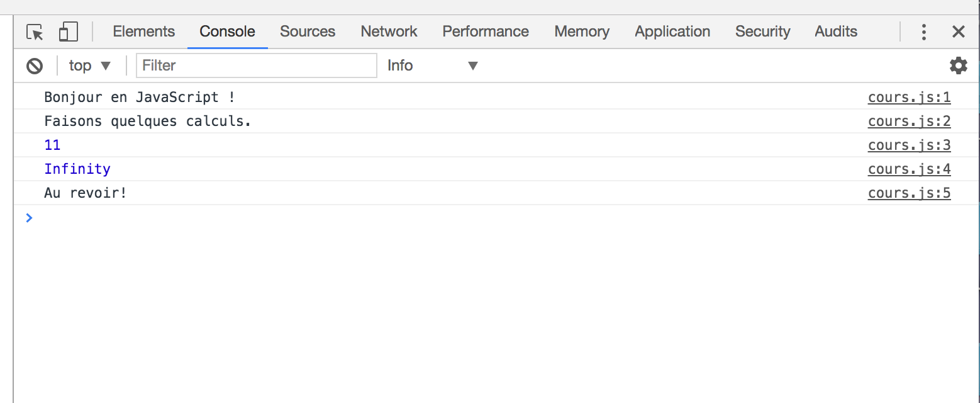Viewport: 980px width, 403px height.
Task: Focus the console prompt chevron line
Action: [x=496, y=218]
